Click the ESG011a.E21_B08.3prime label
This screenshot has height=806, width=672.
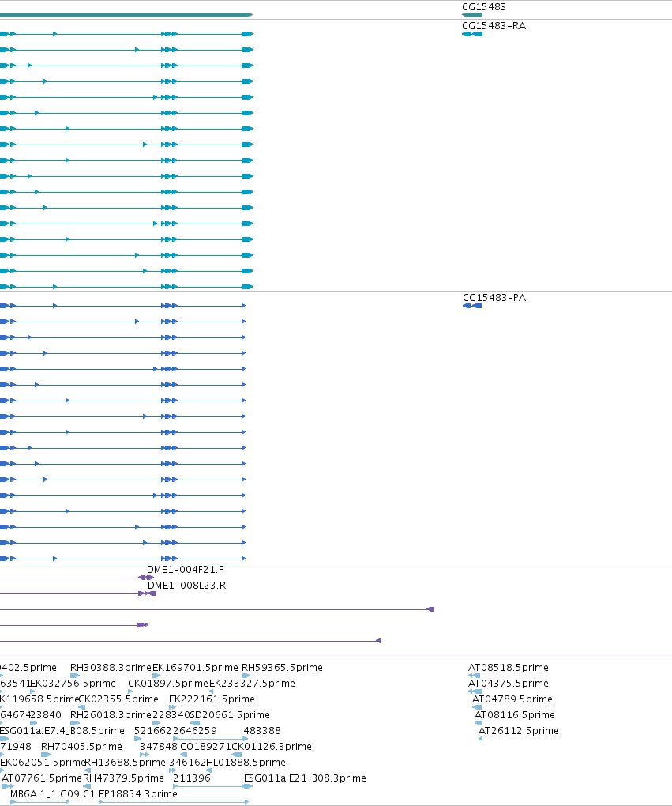click(x=305, y=778)
